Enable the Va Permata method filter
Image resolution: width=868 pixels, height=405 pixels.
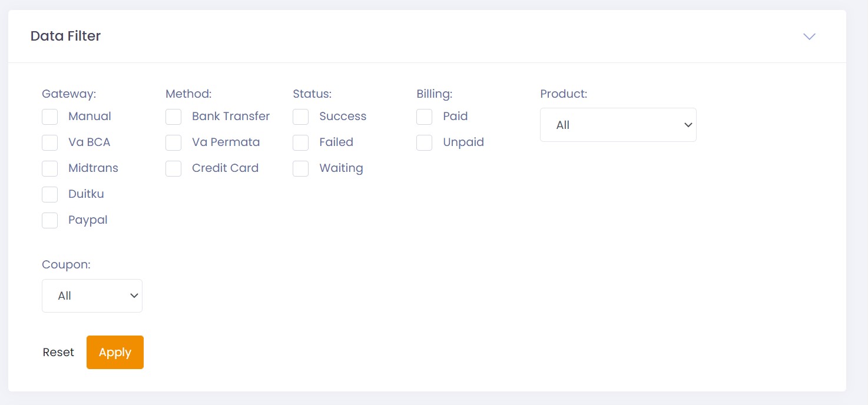coord(174,142)
